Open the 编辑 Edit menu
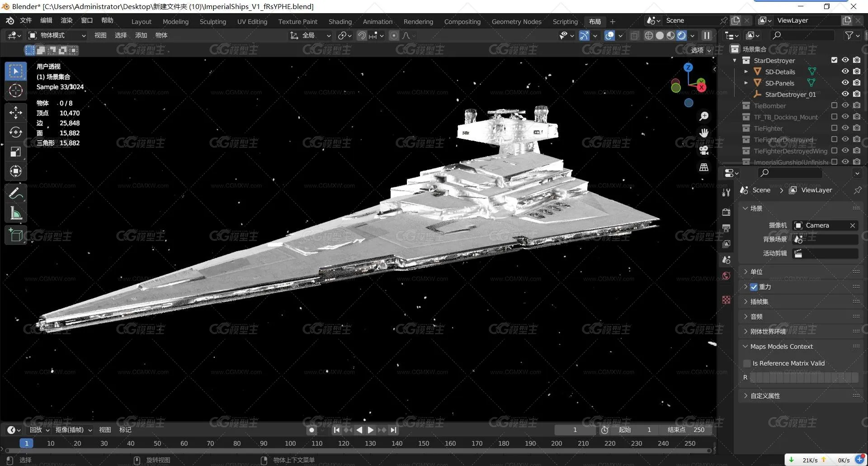The width and height of the screenshot is (868, 466). 46,20
